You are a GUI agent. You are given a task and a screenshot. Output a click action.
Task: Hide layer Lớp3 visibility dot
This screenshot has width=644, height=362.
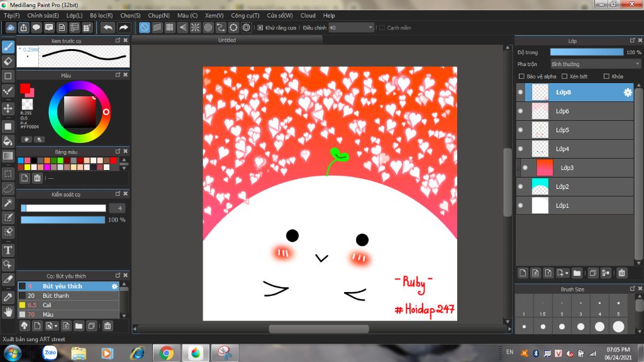[x=525, y=167]
